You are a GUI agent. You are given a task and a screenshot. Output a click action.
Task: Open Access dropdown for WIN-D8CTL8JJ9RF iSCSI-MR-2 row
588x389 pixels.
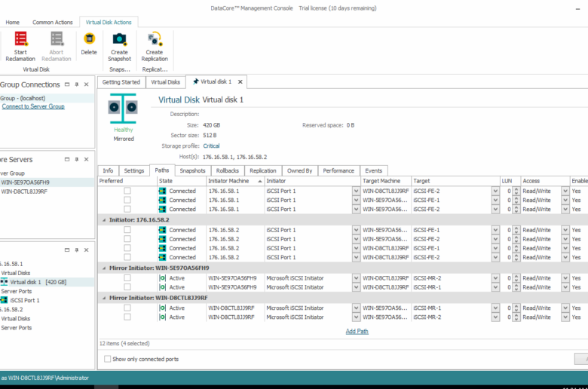(565, 317)
